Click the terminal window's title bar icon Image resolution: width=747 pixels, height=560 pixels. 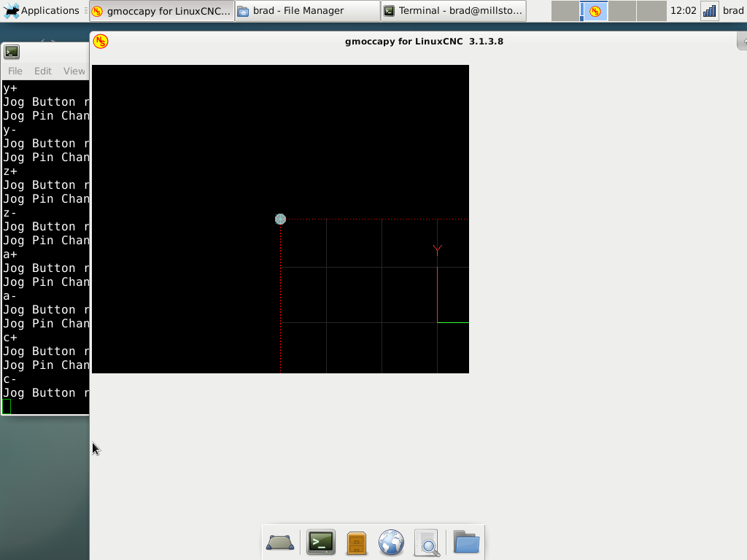click(12, 52)
